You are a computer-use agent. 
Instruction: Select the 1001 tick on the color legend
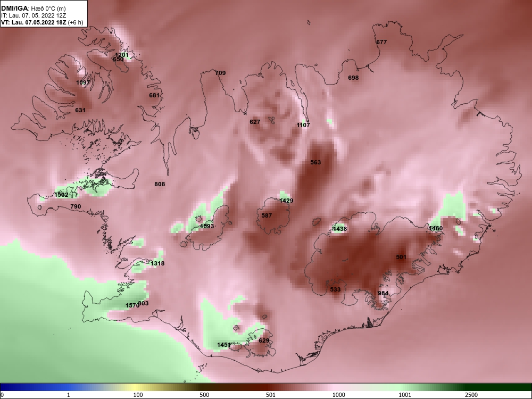(x=405, y=395)
